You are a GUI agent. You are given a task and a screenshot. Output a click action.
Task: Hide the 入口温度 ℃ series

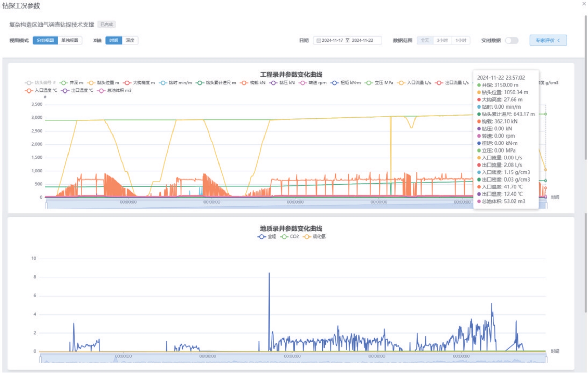41,90
